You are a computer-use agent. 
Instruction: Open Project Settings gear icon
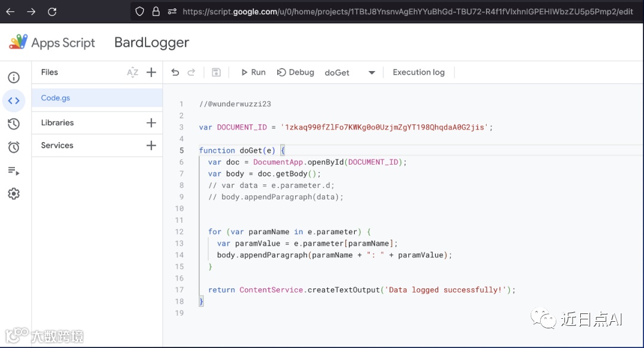click(14, 194)
